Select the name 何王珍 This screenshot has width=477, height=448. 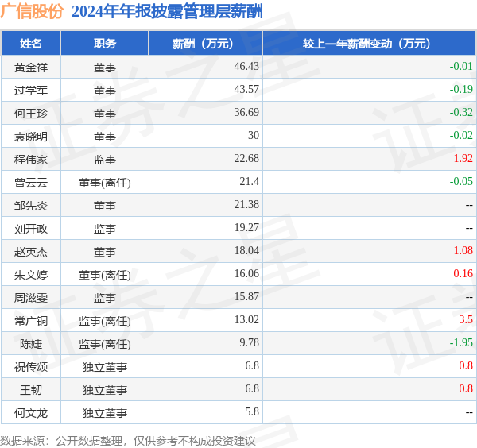31,114
